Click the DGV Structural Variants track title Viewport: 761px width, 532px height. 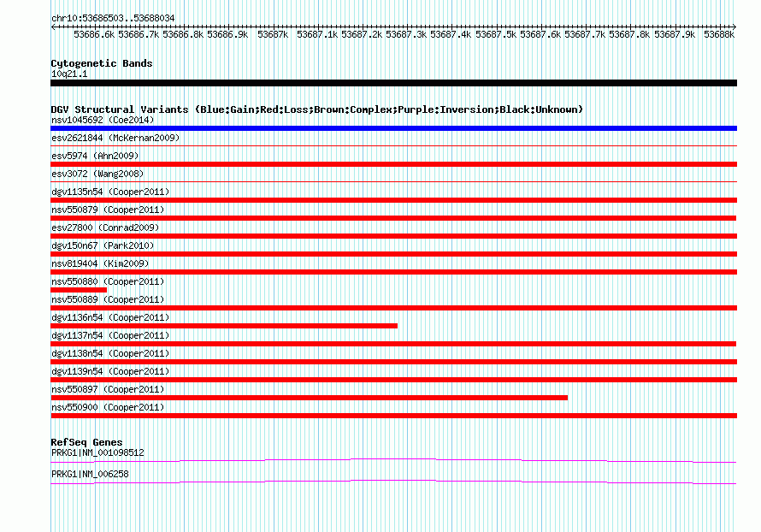coord(316,109)
